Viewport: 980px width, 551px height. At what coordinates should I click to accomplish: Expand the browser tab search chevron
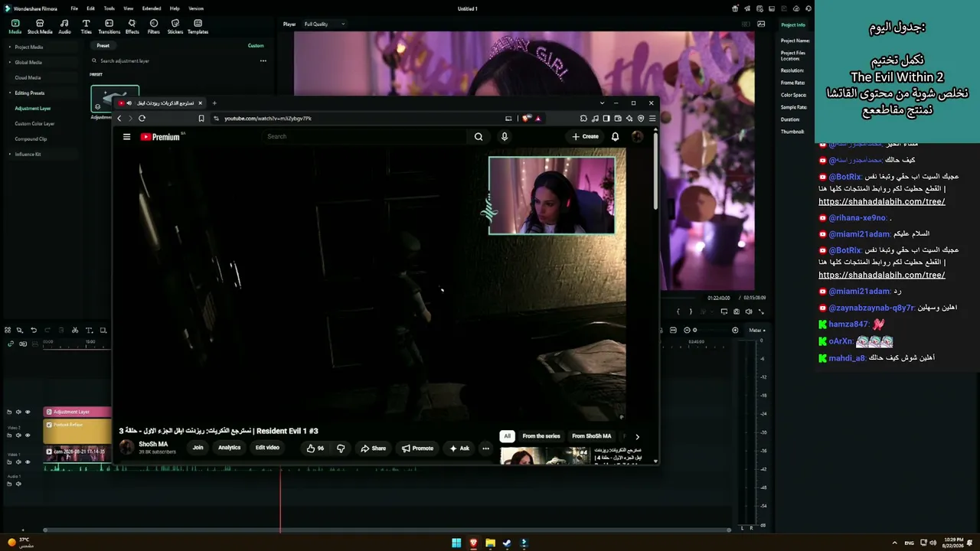pos(603,103)
